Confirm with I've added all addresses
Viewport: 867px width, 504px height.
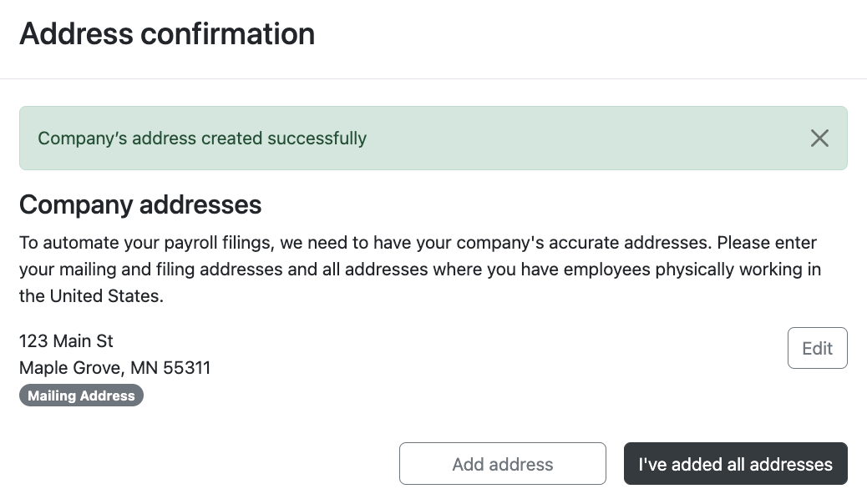tap(735, 464)
